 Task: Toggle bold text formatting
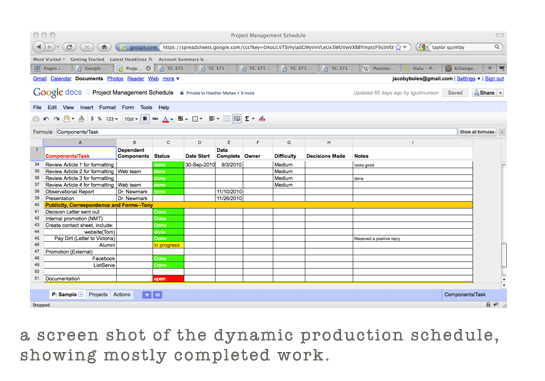[145, 119]
